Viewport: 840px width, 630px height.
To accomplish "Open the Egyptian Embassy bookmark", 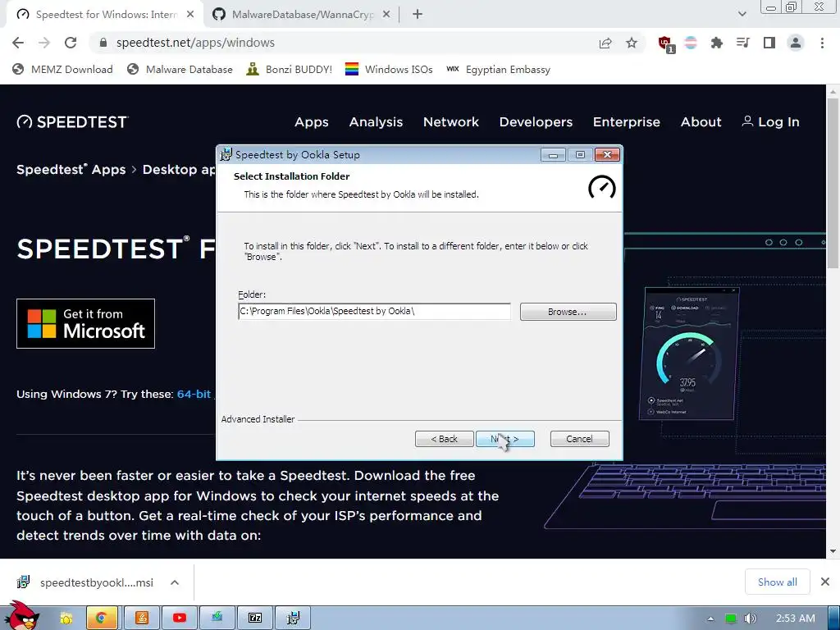I will click(498, 70).
